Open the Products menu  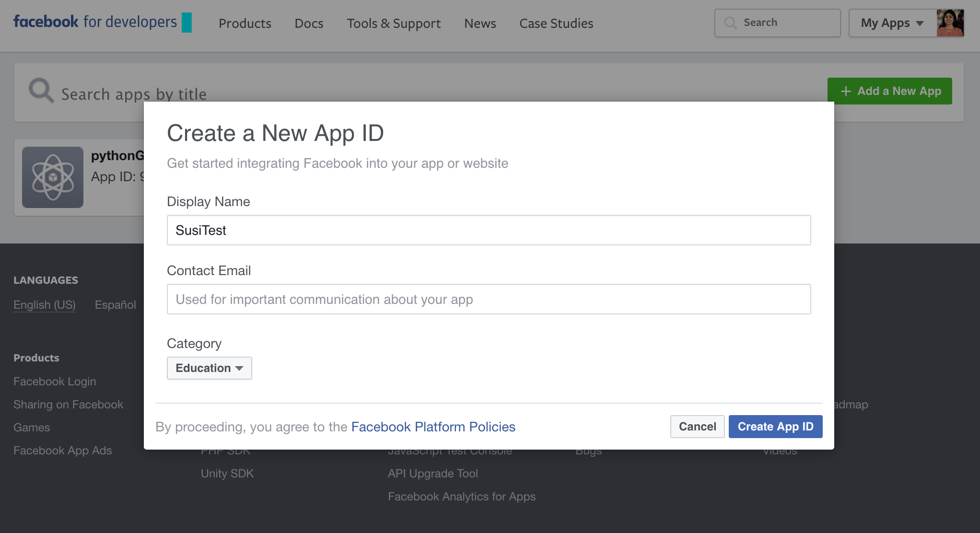tap(245, 23)
